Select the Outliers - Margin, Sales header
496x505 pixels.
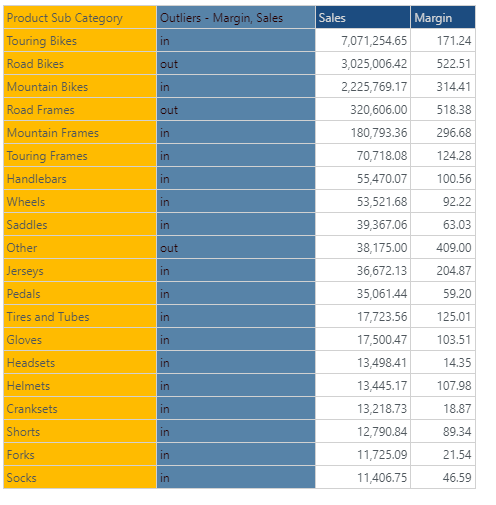[236, 17]
